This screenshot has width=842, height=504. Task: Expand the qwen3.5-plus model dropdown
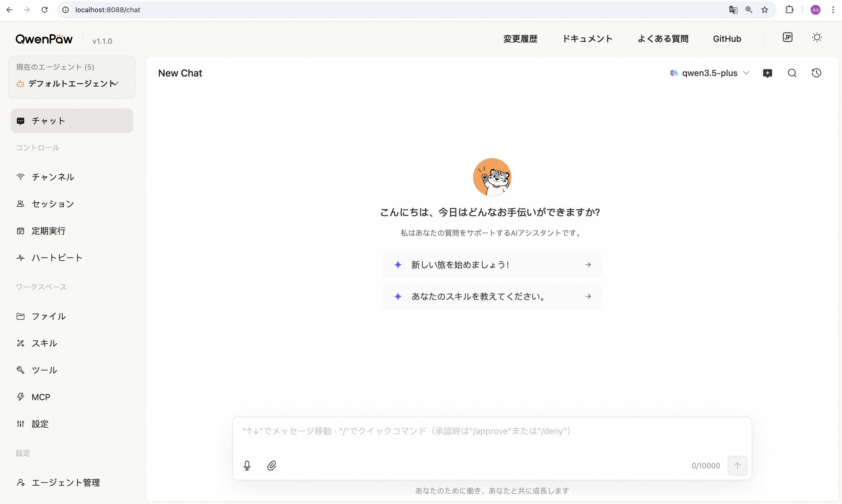[x=709, y=73]
